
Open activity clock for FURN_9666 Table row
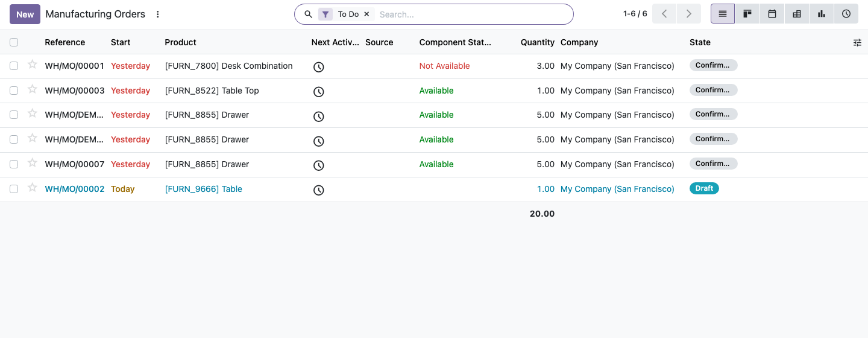tap(319, 190)
